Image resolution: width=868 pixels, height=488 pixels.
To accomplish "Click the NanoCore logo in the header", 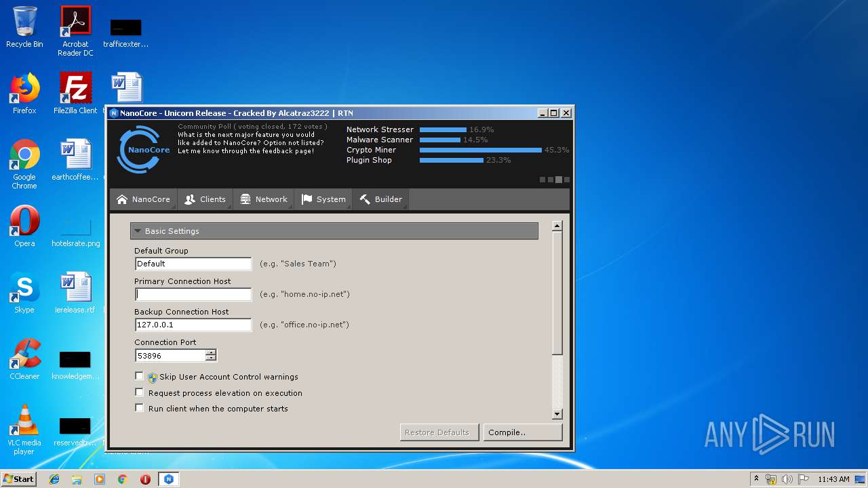I will 143,149.
